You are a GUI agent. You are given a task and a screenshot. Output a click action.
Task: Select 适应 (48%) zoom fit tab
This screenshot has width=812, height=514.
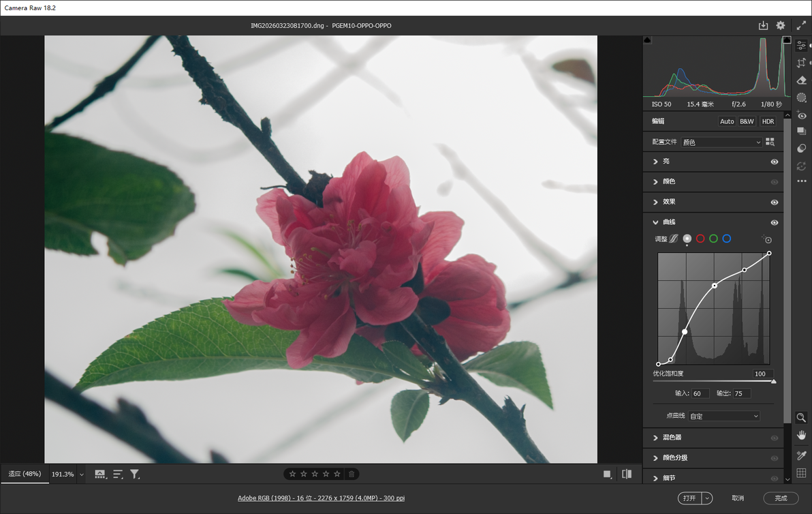(x=25, y=474)
